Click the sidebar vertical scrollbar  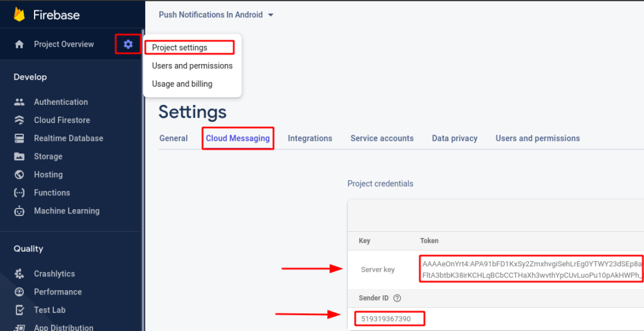[x=143, y=180]
